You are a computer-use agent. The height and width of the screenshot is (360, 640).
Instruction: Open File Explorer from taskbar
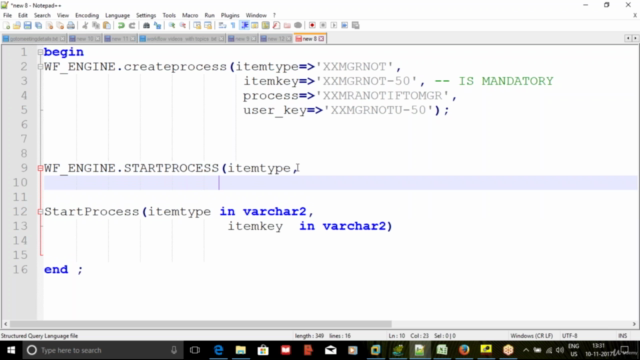tap(240, 350)
